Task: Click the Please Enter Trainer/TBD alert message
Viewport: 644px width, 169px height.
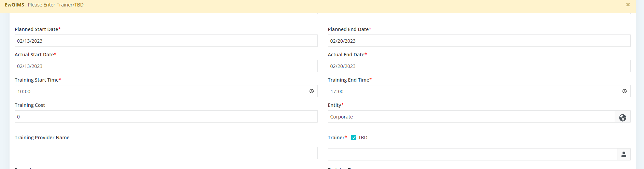Action: (56, 5)
